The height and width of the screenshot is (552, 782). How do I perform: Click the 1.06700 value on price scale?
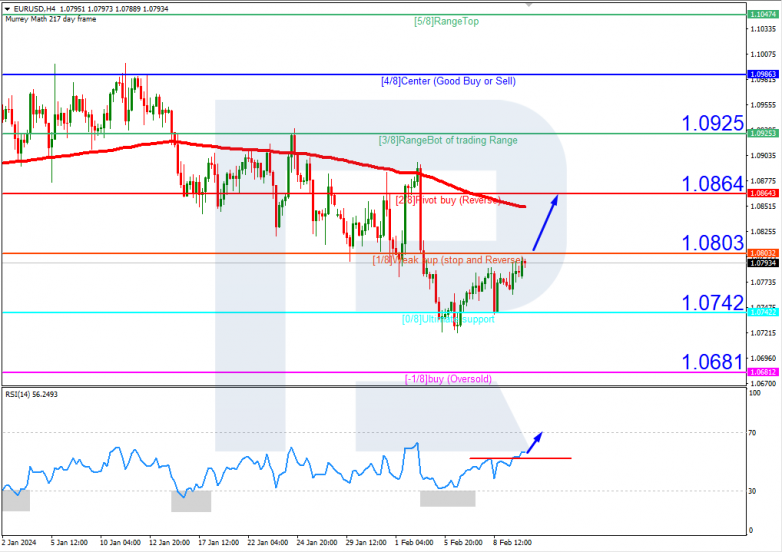coord(763,383)
